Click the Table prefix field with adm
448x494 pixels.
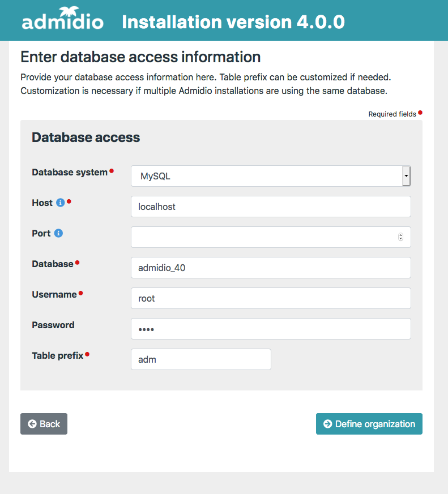click(200, 359)
